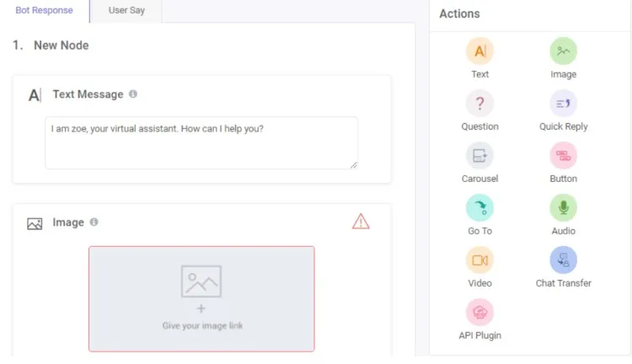The width and height of the screenshot is (632, 364).
Task: Show info tooltip beside Image heading
Action: tap(94, 222)
